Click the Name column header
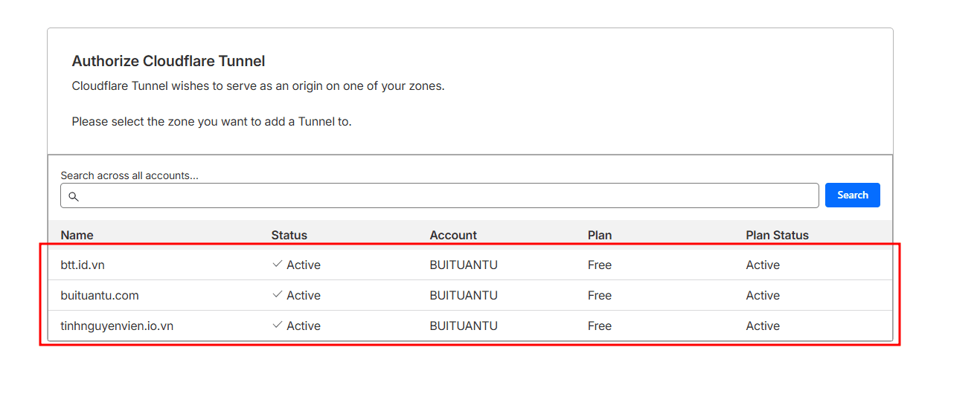This screenshot has height=414, width=980. click(77, 235)
